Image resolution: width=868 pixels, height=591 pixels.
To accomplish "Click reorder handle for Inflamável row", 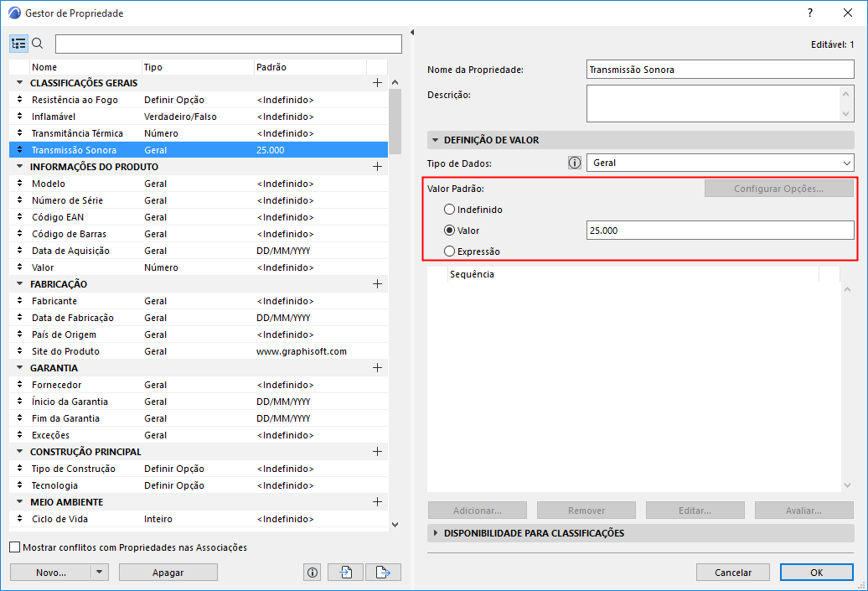I will (x=19, y=117).
